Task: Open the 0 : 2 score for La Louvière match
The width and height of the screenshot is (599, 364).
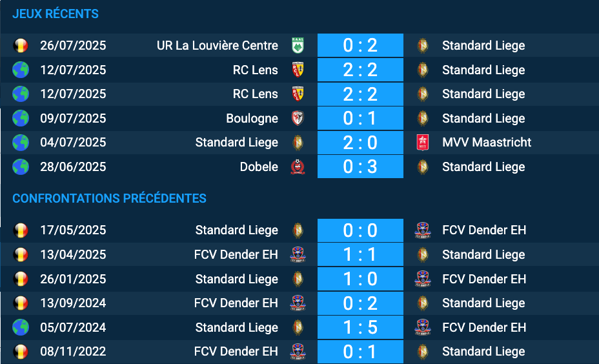Action: point(360,46)
